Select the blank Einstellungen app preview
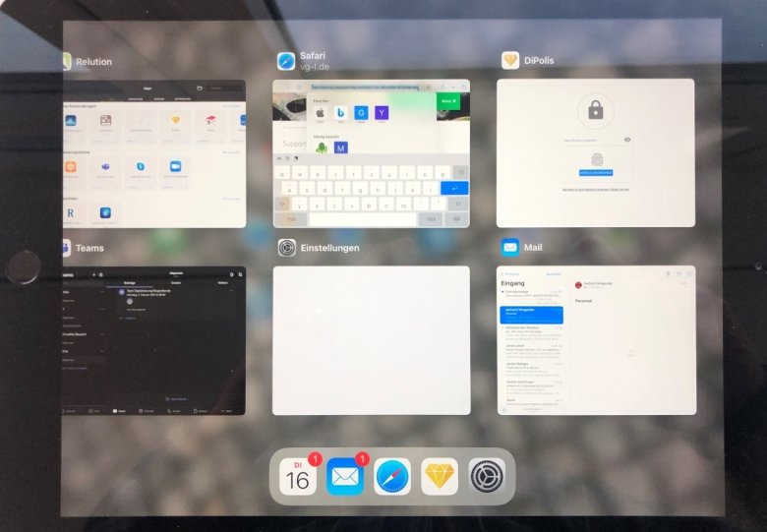Image resolution: width=767 pixels, height=532 pixels. [x=371, y=339]
